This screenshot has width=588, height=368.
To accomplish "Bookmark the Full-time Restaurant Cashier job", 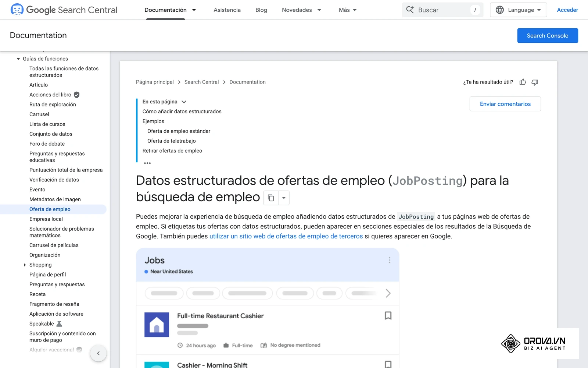I will [x=388, y=316].
